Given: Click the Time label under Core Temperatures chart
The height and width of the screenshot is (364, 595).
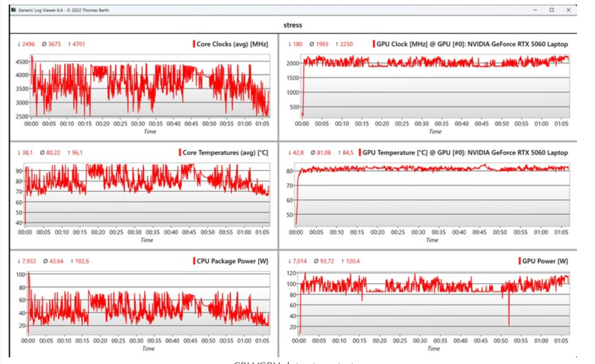Looking at the screenshot, I should (x=147, y=240).
